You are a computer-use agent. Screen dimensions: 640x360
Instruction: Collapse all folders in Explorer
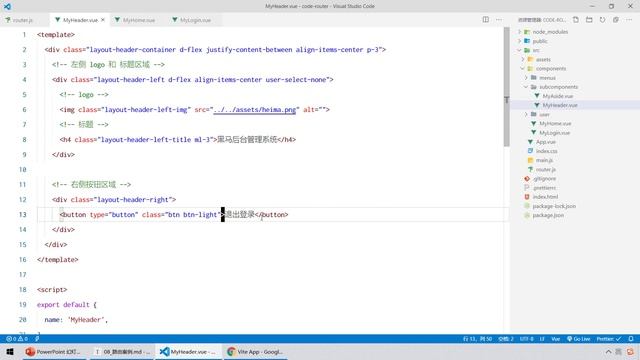[616, 20]
